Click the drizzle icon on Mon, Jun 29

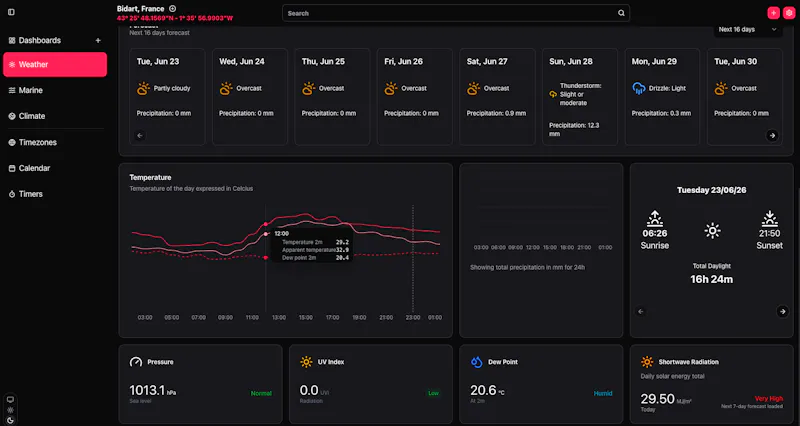(x=639, y=88)
